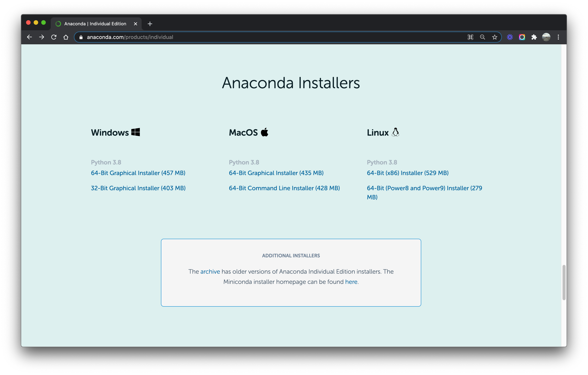Bookmark this page with the star
Image resolution: width=588 pixels, height=375 pixels.
(494, 37)
